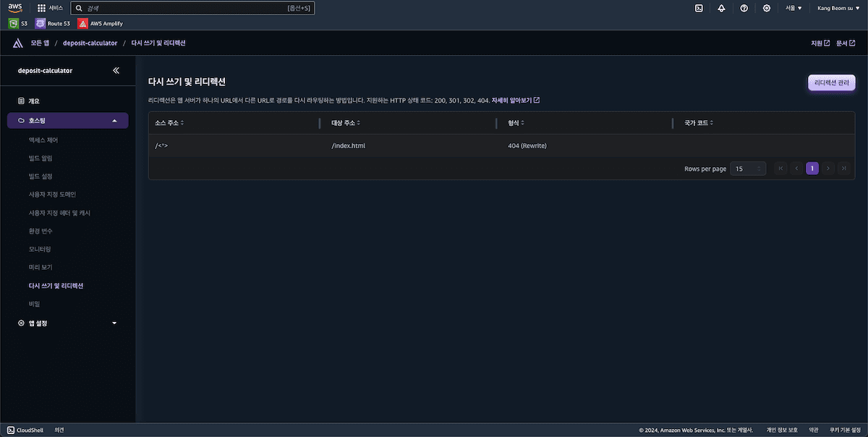Open the Rows per page dropdown

[748, 169]
